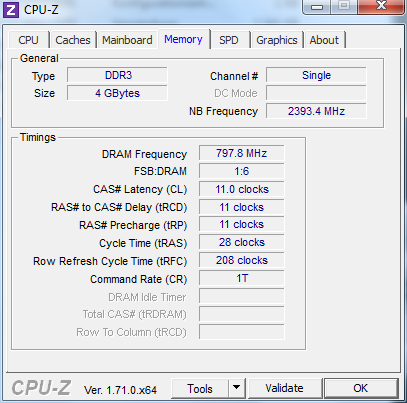Click the empty Total CAS# (tRDRAM) field

tap(242, 314)
